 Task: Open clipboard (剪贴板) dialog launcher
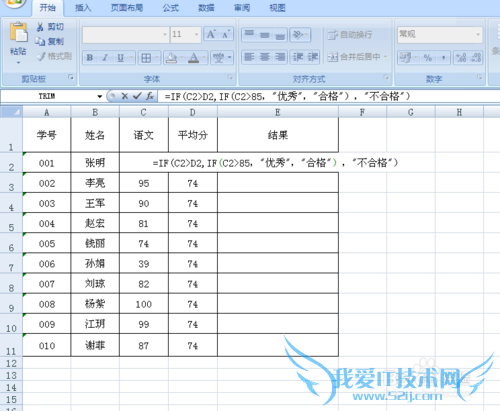[71, 77]
